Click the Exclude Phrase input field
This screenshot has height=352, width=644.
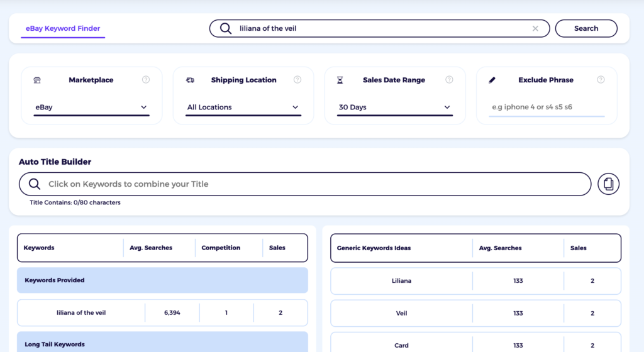[x=547, y=107]
